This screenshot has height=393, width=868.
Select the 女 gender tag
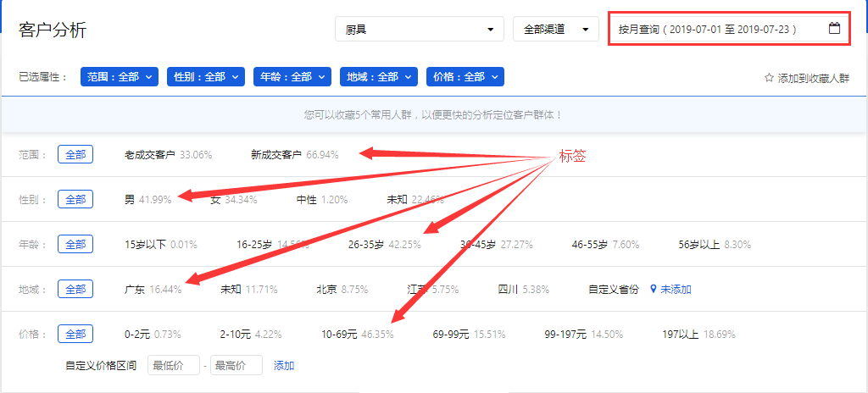pos(234,199)
